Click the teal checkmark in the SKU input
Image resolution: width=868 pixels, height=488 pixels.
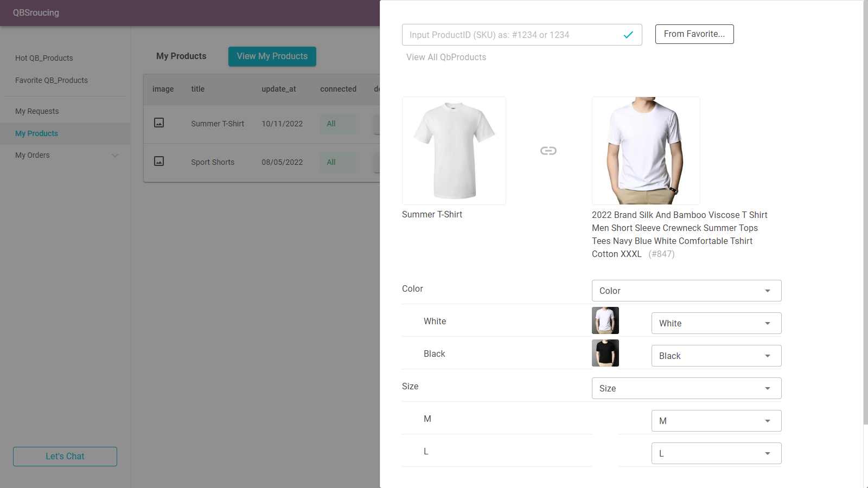(x=628, y=35)
